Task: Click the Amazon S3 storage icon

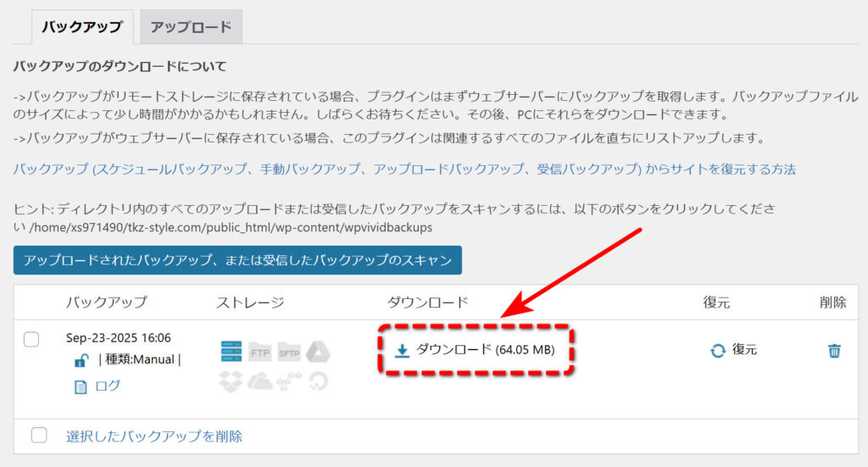Action: click(x=289, y=381)
